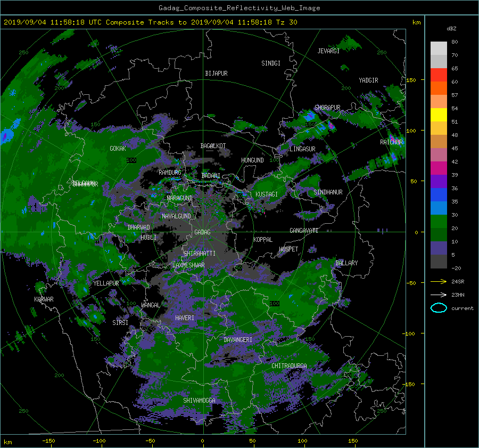Click the HUBLI city label
479x448 pixels.
coord(148,238)
